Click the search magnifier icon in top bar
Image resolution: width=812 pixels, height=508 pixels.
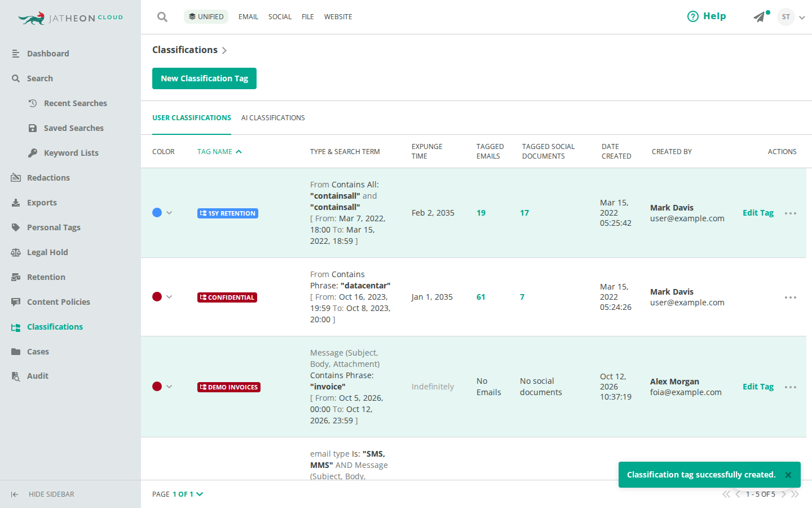[162, 17]
